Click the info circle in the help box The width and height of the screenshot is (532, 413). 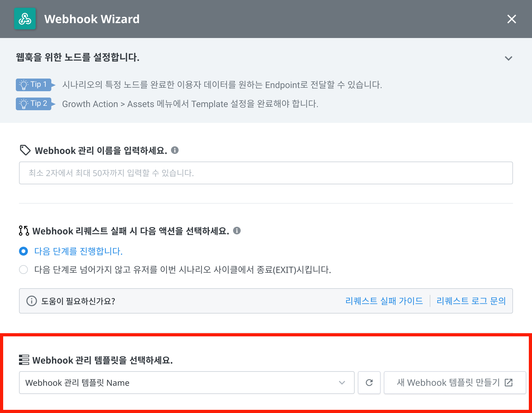(31, 301)
